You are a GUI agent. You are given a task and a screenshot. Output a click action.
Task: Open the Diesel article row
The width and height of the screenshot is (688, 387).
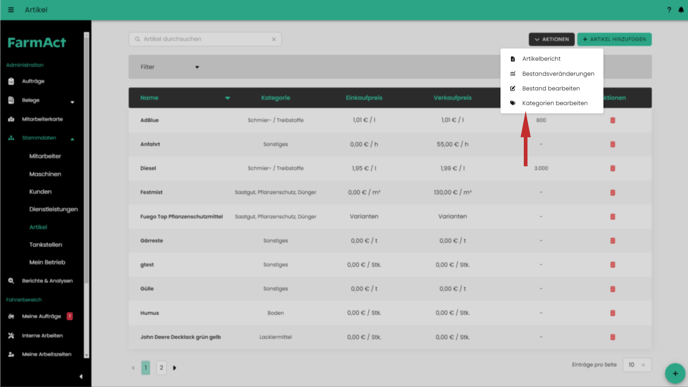390,168
